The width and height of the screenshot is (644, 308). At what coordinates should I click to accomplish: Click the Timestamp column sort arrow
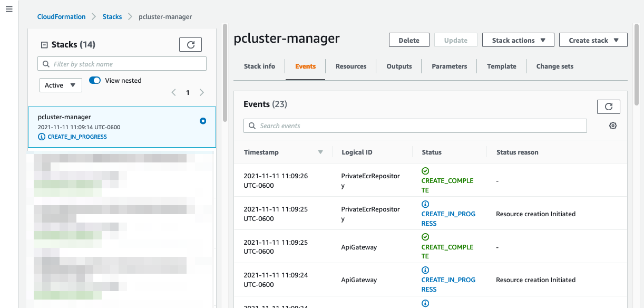click(320, 151)
